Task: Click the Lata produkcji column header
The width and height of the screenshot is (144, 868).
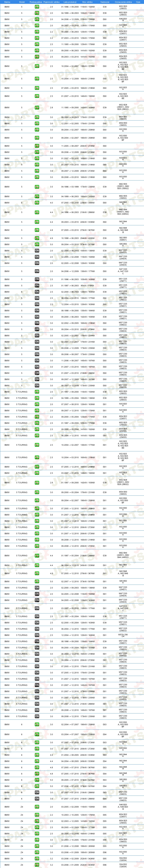Action: pyautogui.click(x=70, y=2)
